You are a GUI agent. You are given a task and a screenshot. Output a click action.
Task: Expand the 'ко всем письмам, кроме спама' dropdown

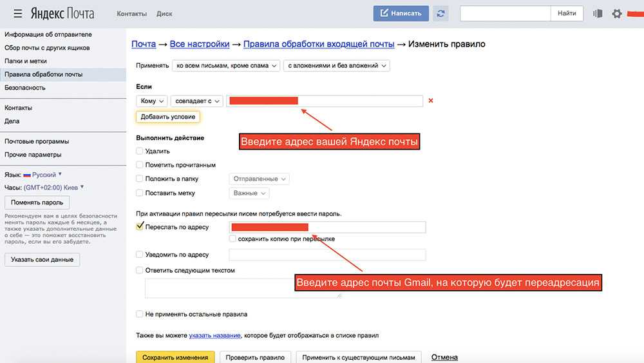tap(226, 66)
